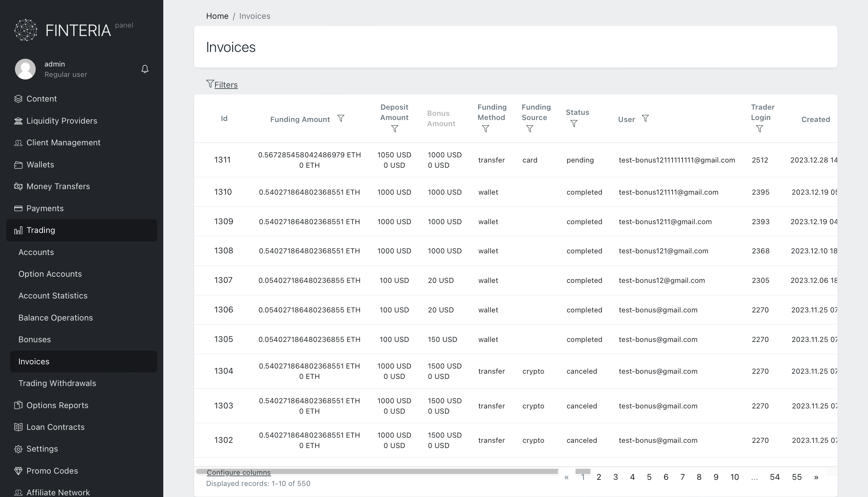
Task: Click the Status column filter icon
Action: (574, 124)
